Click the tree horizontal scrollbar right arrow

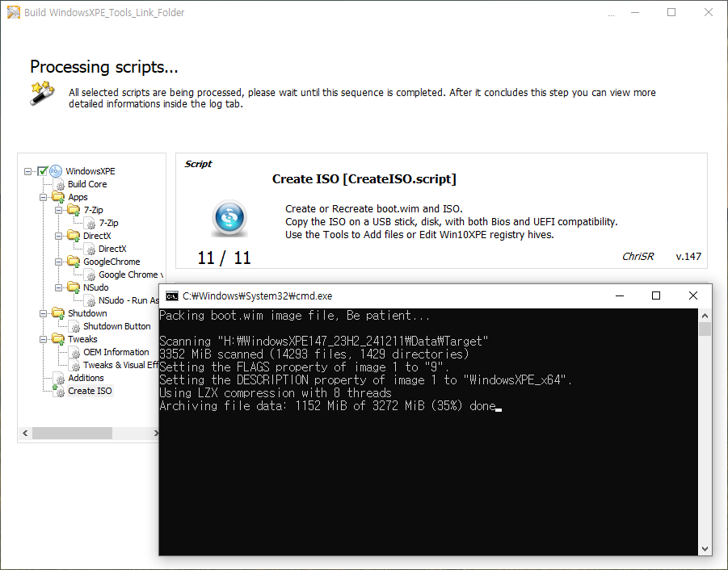point(156,434)
